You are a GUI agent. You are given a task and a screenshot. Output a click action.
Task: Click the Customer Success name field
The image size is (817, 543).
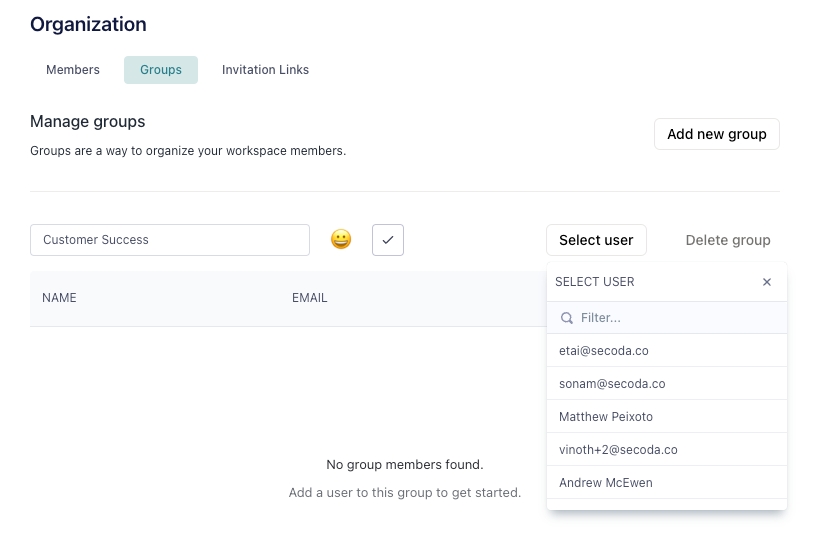(170, 240)
